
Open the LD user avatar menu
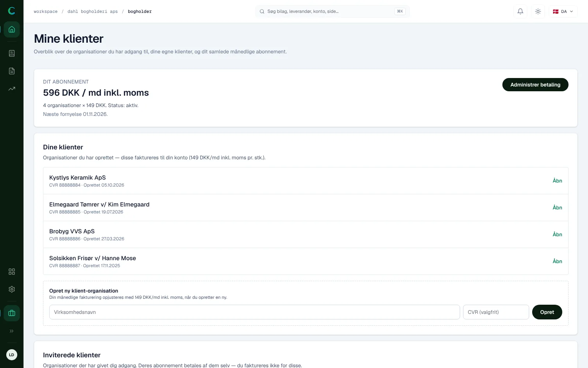(x=12, y=355)
